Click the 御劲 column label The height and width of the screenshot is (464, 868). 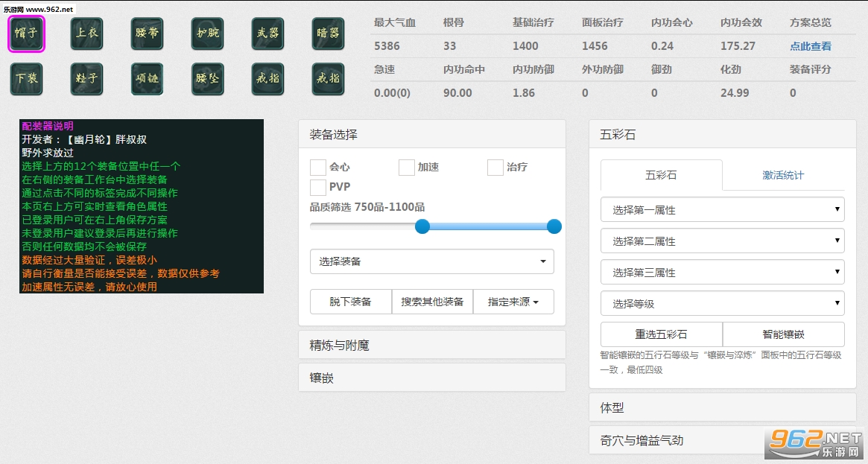click(662, 69)
